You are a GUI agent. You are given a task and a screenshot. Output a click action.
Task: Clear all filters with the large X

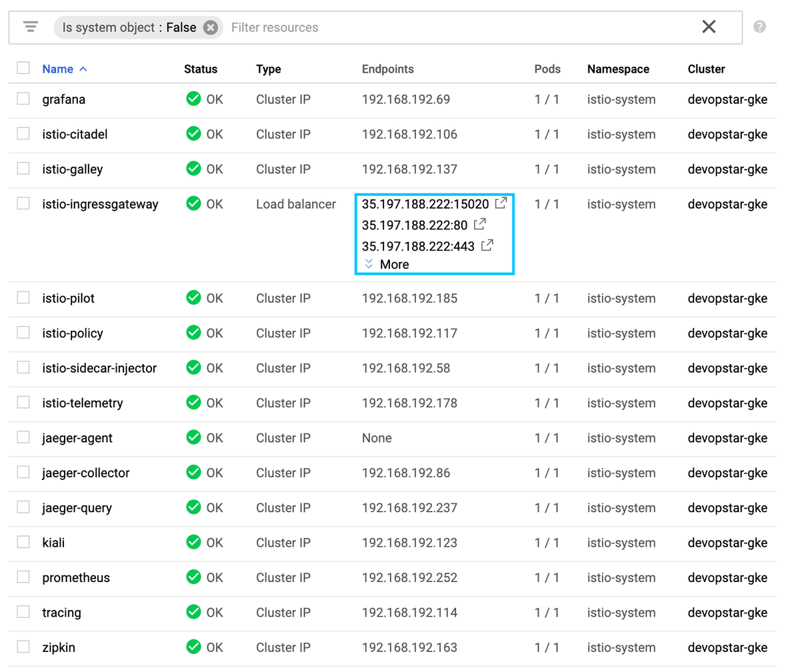pyautogui.click(x=709, y=27)
